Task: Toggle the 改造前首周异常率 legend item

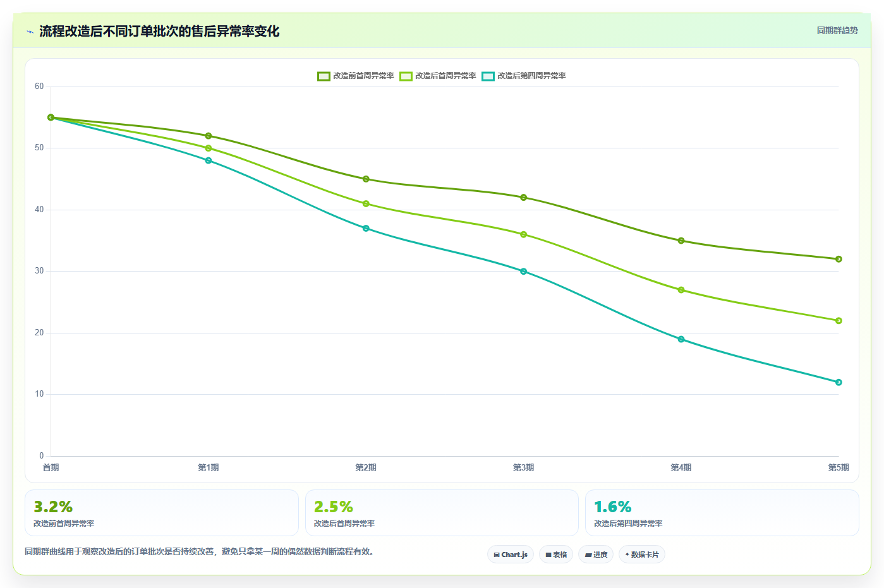Action: pos(356,76)
